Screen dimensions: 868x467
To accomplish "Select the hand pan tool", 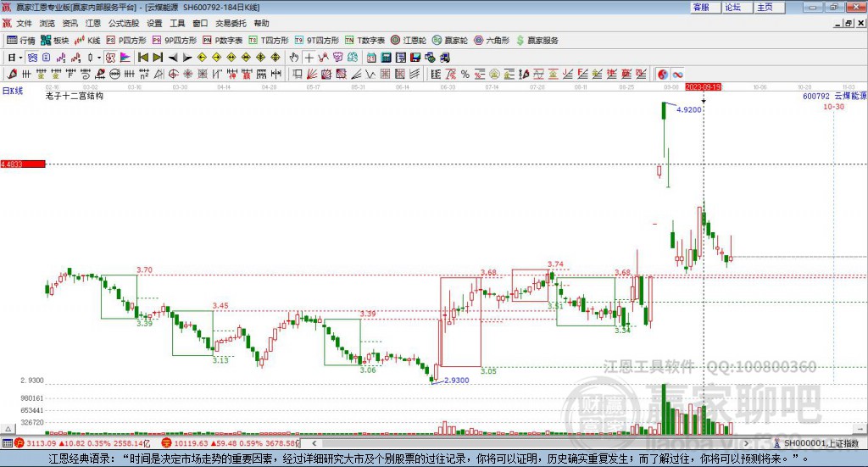I will [x=294, y=58].
